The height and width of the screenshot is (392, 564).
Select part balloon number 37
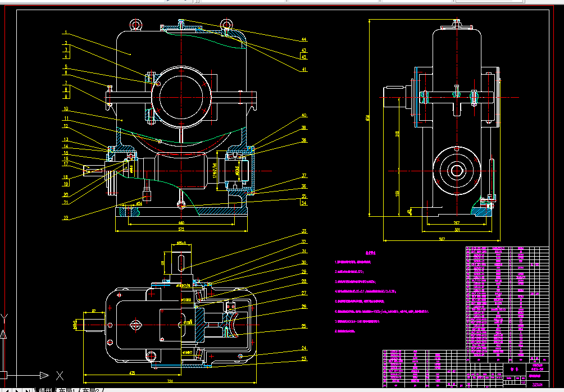[x=304, y=176]
